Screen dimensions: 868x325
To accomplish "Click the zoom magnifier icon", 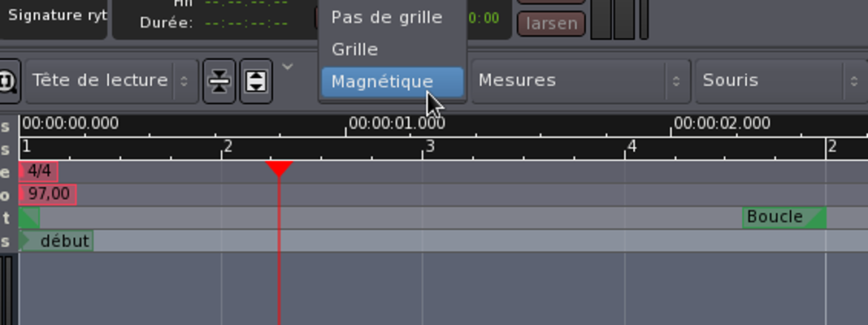I will coord(8,81).
